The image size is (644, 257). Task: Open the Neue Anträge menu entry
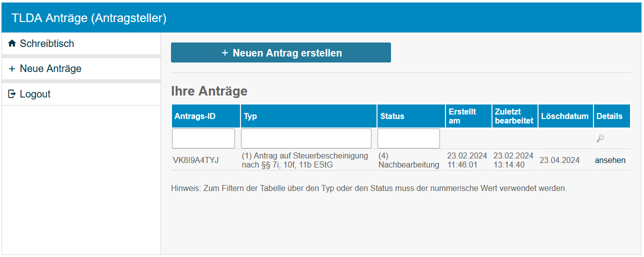[50, 69]
